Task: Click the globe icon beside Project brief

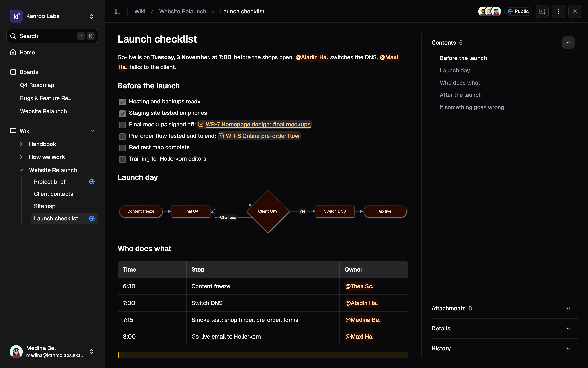Action: coord(92,182)
